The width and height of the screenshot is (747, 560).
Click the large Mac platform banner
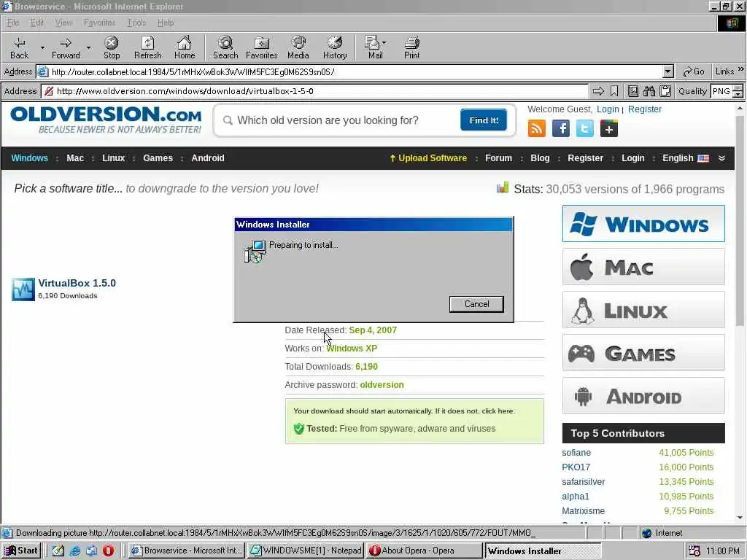click(x=643, y=267)
